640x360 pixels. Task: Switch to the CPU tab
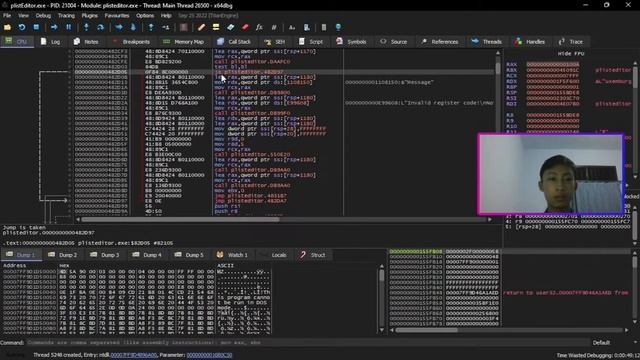17,42
